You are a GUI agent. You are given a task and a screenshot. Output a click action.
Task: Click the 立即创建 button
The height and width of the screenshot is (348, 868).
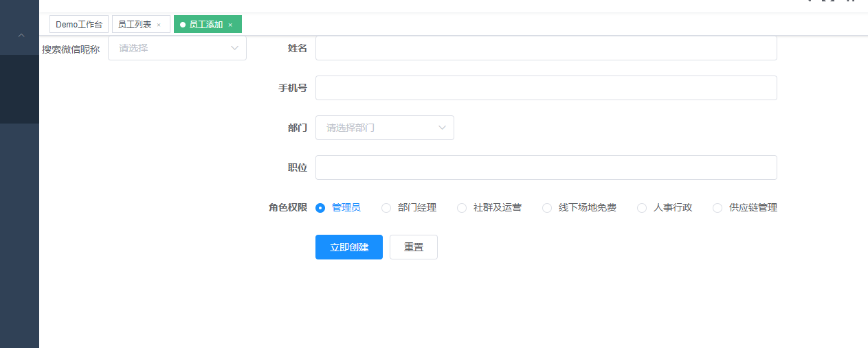[x=349, y=247]
